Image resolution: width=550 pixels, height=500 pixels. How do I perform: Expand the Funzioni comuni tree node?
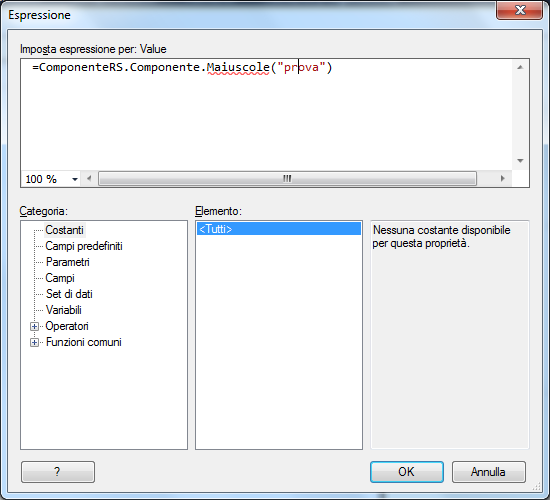(34, 342)
